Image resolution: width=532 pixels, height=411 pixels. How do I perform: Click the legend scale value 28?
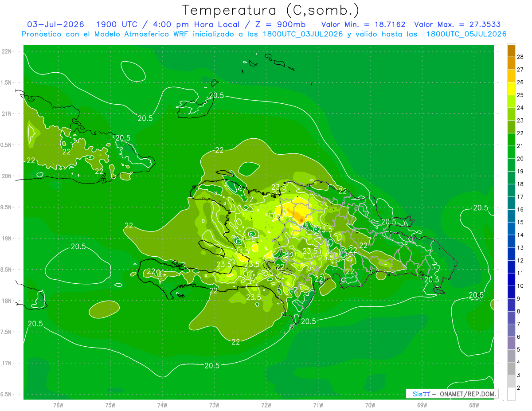click(520, 57)
